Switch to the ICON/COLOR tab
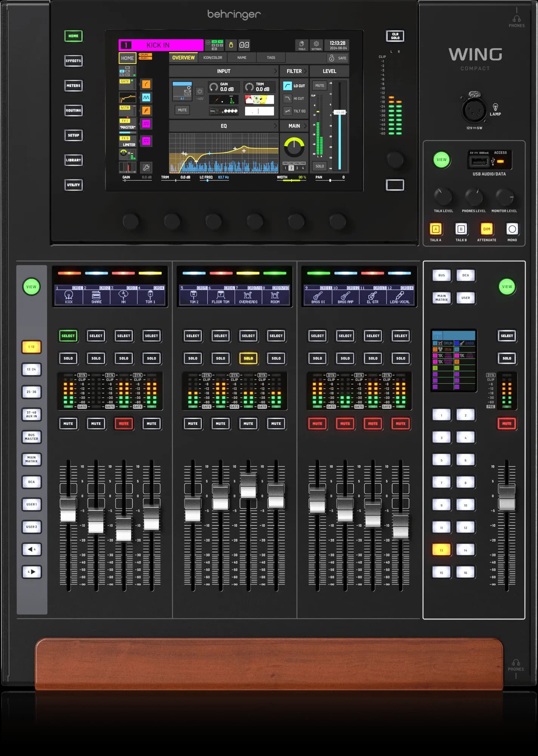 click(213, 58)
